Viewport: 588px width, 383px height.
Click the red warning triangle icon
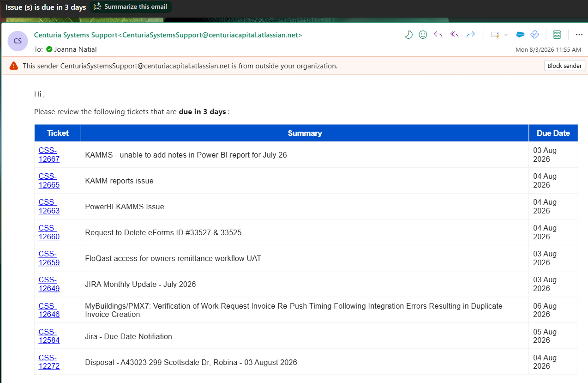(14, 66)
